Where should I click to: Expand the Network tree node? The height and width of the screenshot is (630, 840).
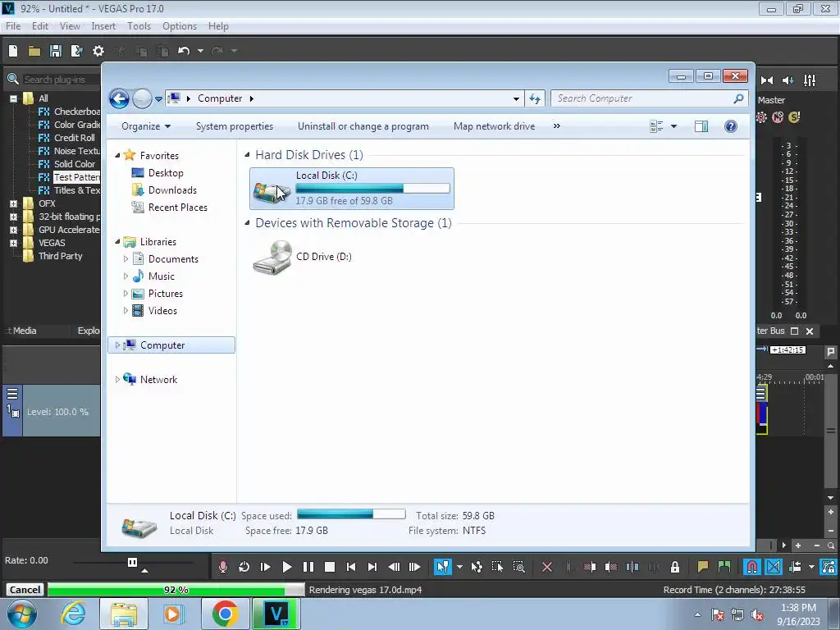[117, 379]
